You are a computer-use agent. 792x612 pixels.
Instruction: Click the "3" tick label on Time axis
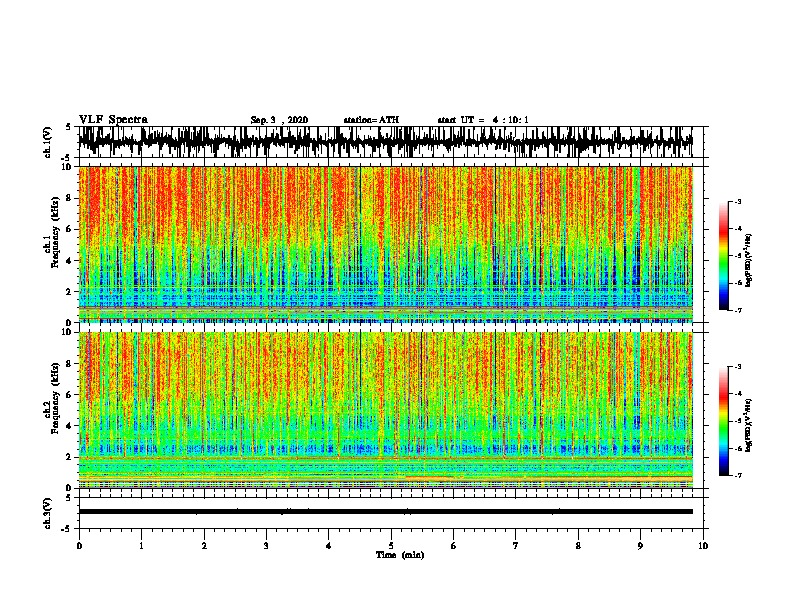pos(266,546)
